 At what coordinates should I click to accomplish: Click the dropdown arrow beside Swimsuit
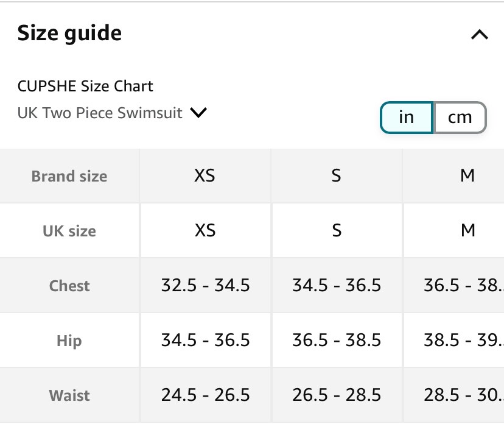click(x=198, y=113)
